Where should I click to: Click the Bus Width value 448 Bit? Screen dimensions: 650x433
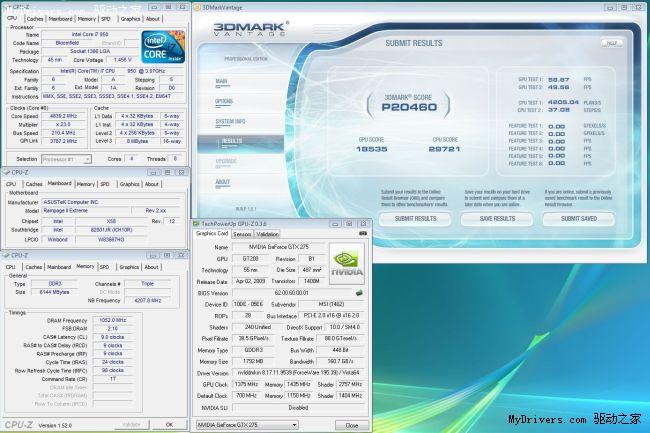(340, 350)
